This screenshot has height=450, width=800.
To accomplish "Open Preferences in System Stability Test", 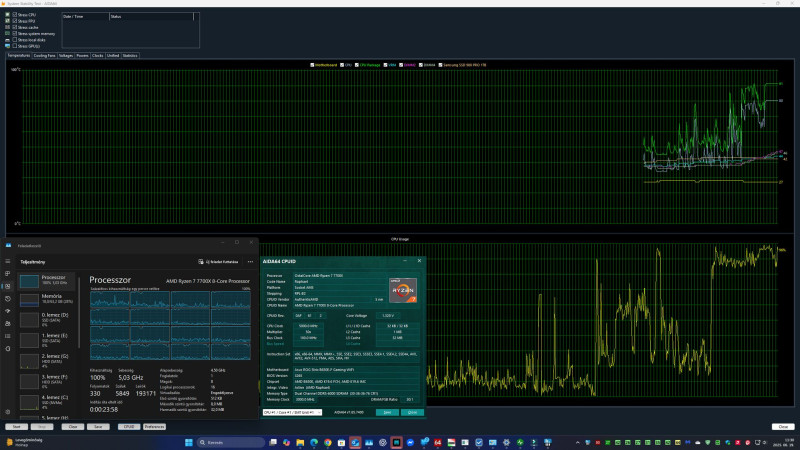I will pyautogui.click(x=154, y=427).
